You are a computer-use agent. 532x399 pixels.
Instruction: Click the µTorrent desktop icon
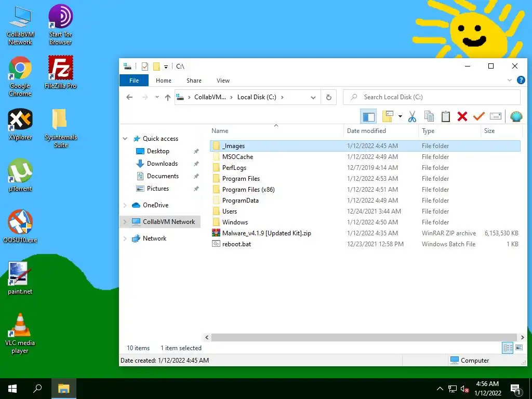[x=20, y=176]
